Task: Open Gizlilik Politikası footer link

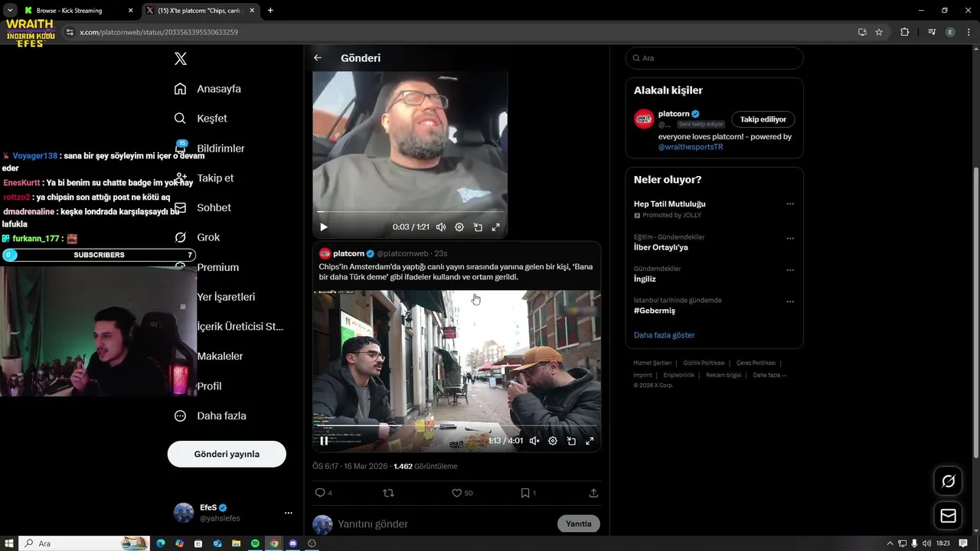Action: (704, 363)
